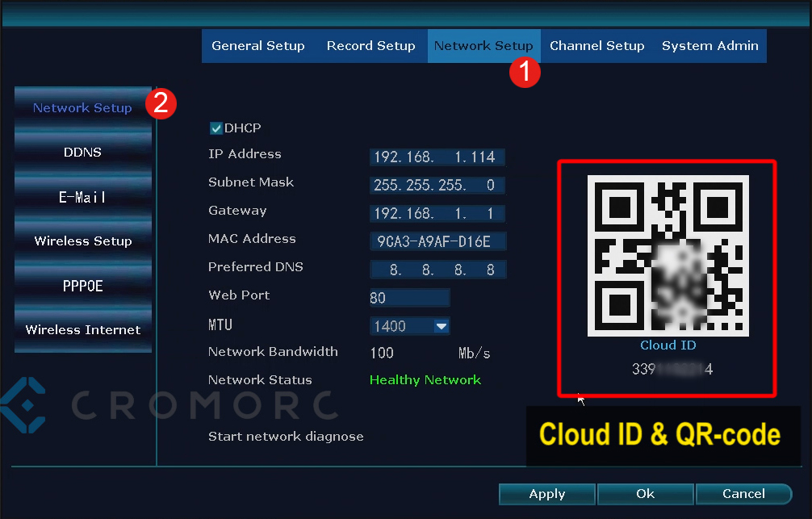812x519 pixels.
Task: Click the Cancel button
Action: click(743, 494)
